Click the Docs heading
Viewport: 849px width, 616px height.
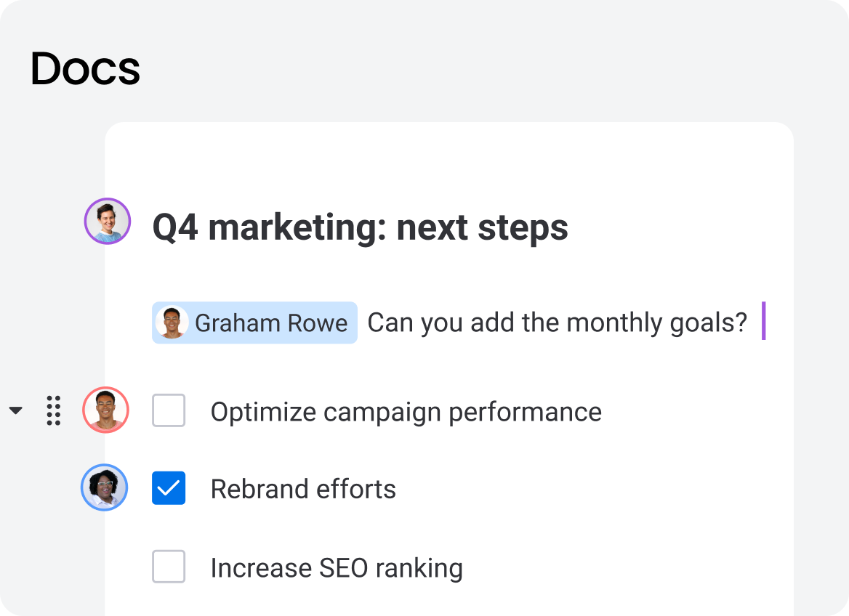86,69
